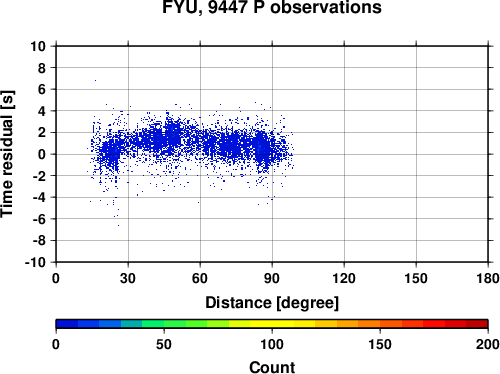Click the dark blue colorbar segment at 0

click(x=67, y=324)
